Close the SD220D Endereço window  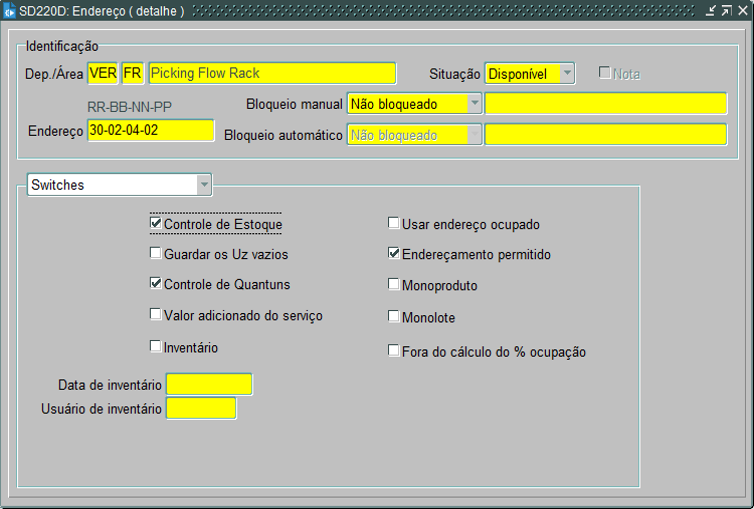[x=743, y=11]
